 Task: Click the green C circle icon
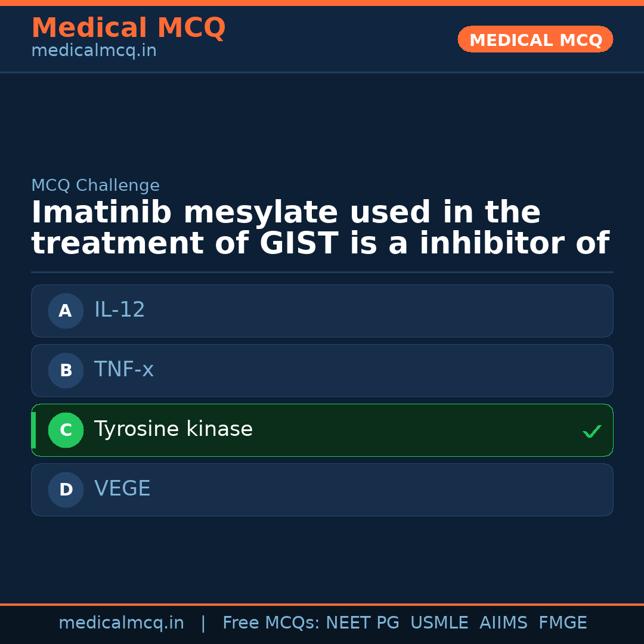[66, 430]
